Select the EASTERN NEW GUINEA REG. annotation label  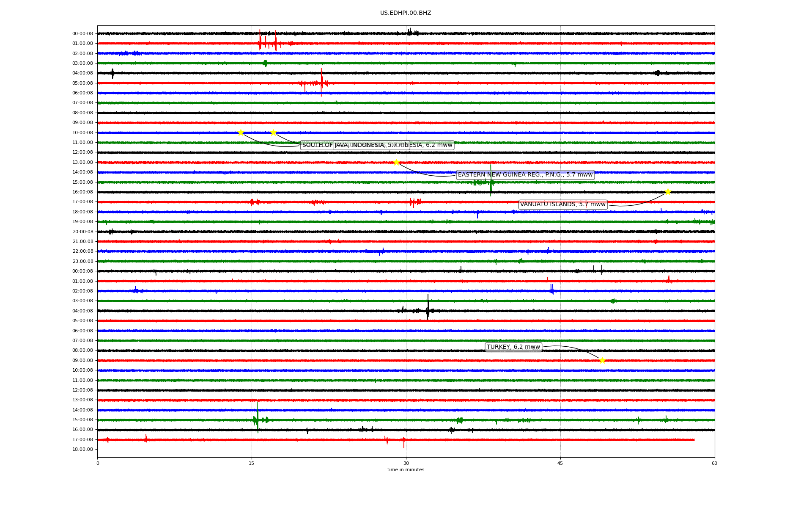pos(525,175)
